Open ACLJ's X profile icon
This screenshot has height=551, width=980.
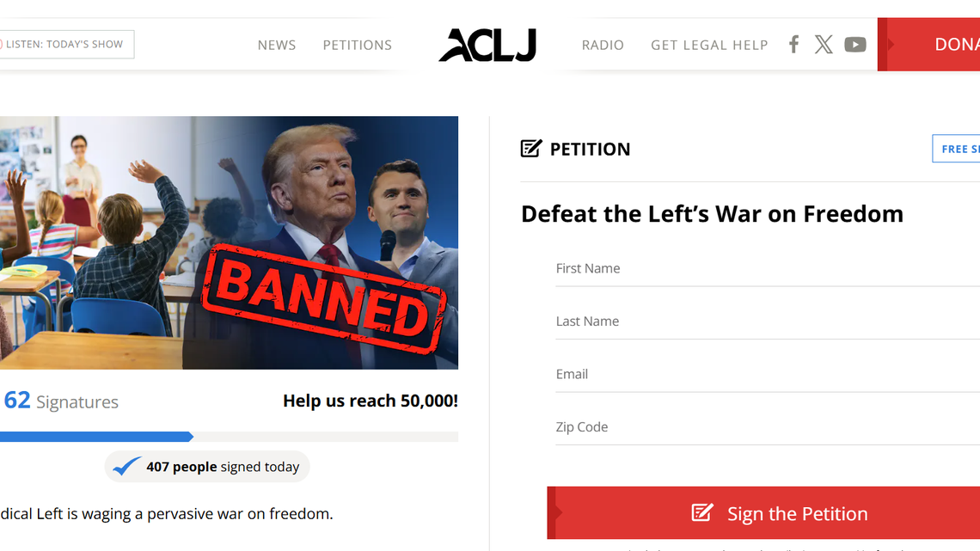click(x=824, y=44)
